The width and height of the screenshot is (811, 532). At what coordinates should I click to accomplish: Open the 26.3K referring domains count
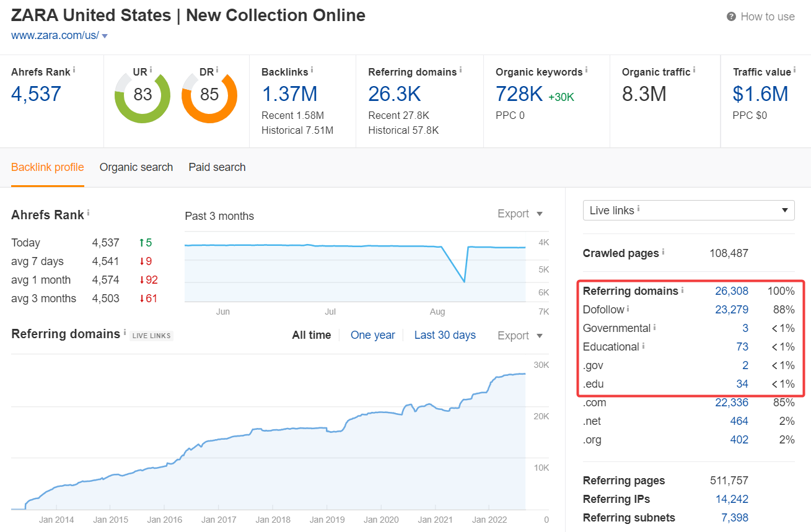395,94
